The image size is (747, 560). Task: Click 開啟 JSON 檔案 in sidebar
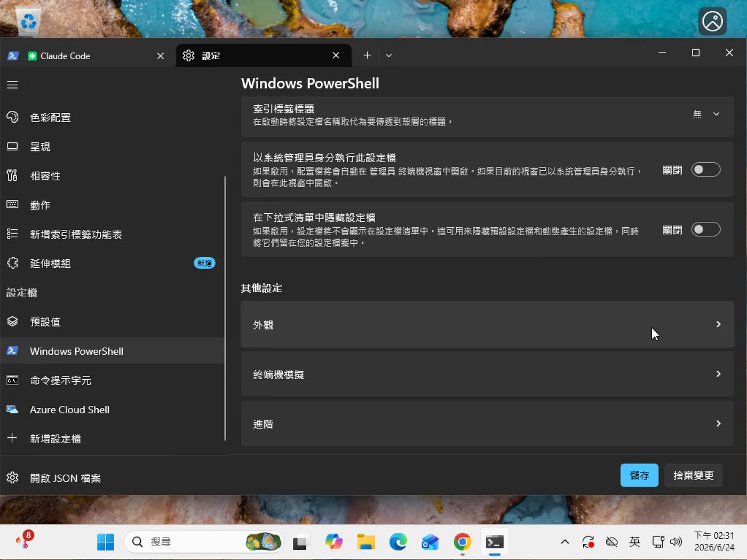(x=112, y=478)
